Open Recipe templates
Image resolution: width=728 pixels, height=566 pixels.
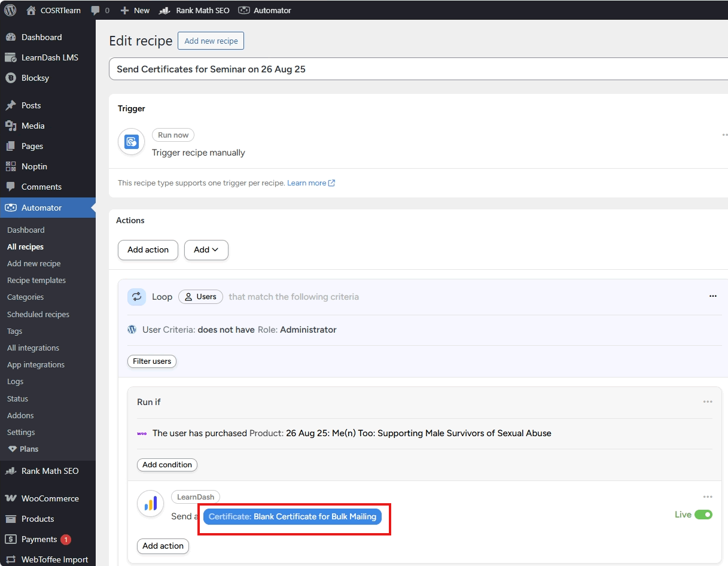(x=36, y=280)
